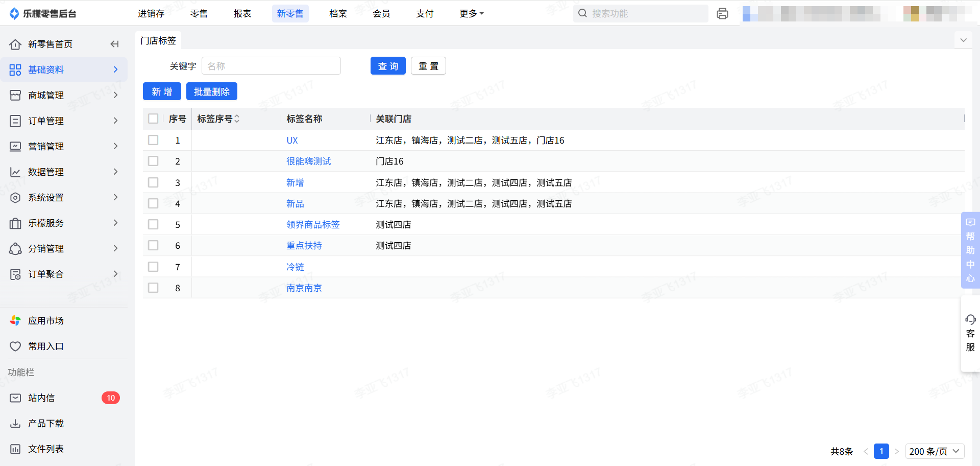The width and height of the screenshot is (980, 466).
Task: Focus the 搜索功能 search box
Action: coord(641,13)
